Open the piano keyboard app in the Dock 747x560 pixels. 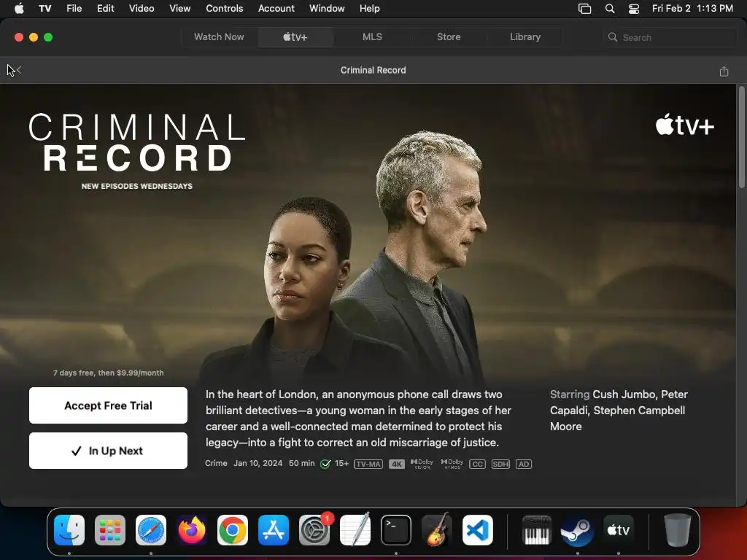click(x=536, y=530)
